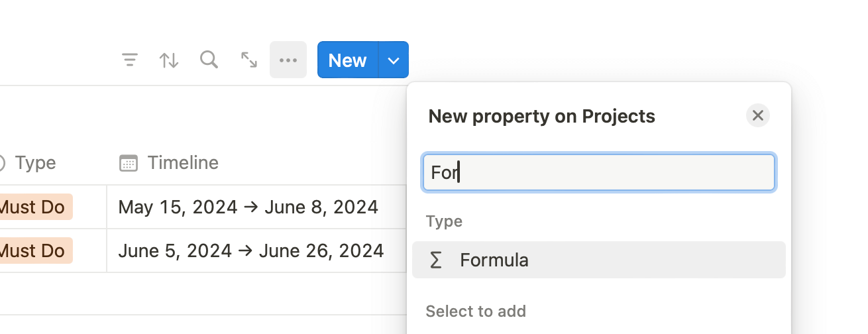Click the calendar icon in the Timeline header

tap(129, 163)
